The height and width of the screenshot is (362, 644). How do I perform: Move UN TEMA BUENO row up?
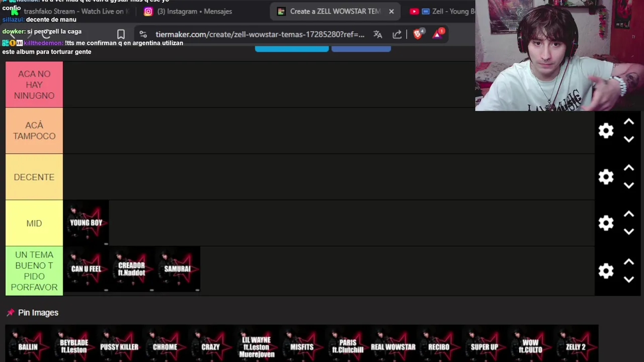point(629,262)
